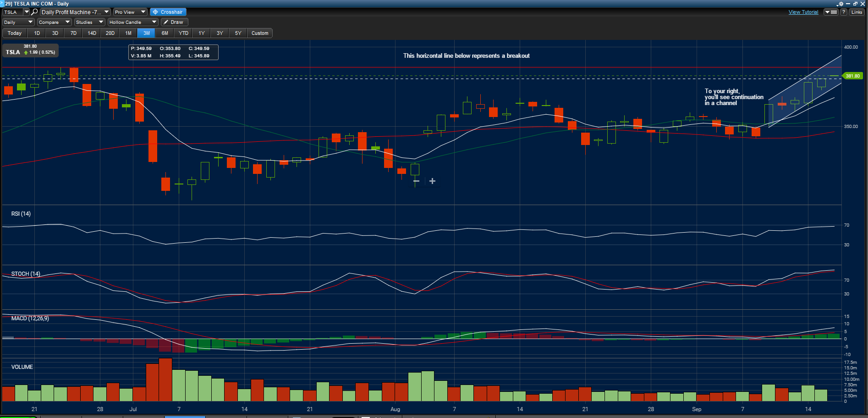868x418 pixels.
Task: Open the Hollow Candle chart type dropdown
Action: click(x=133, y=22)
